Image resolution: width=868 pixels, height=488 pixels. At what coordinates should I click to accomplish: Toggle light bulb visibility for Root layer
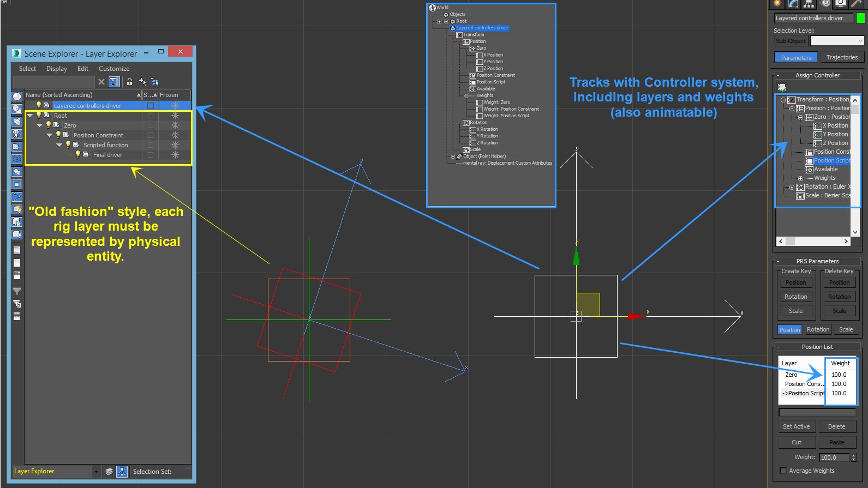point(39,115)
